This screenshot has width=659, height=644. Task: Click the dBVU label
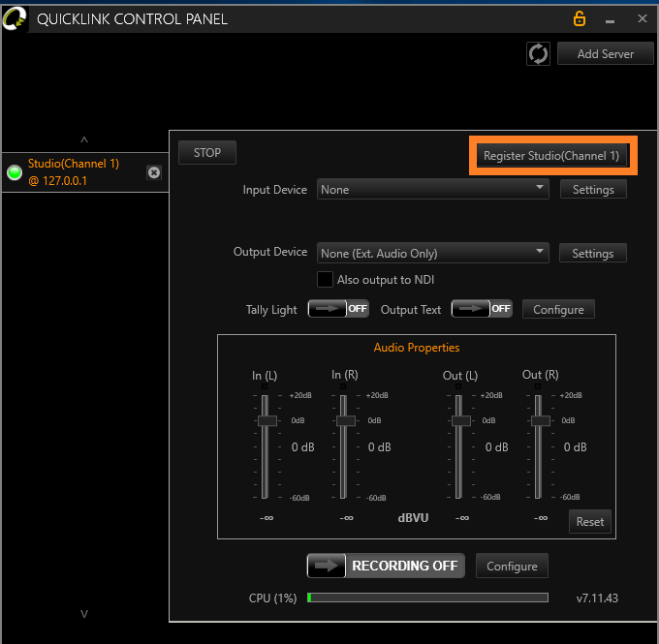413,517
